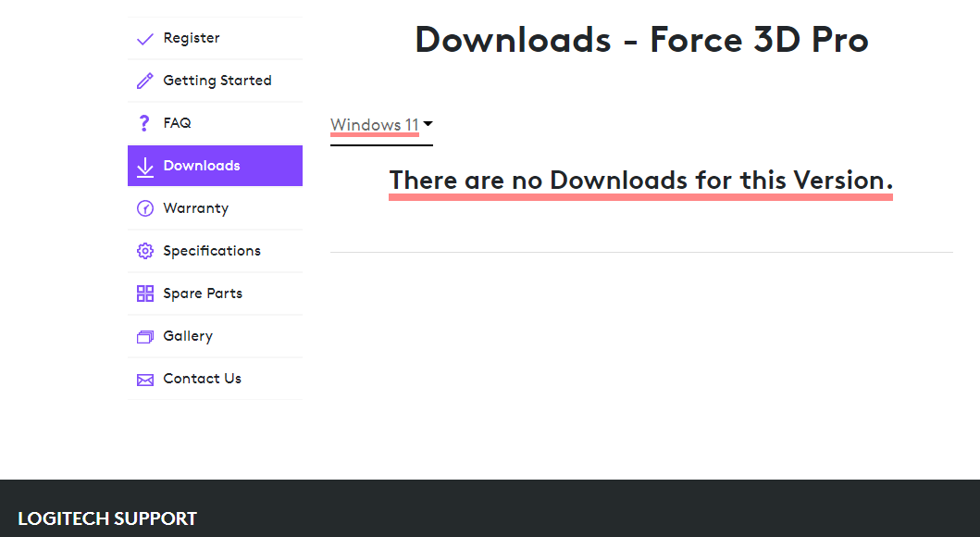The width and height of the screenshot is (980, 537).
Task: Go to Contact Us page
Action: tap(215, 378)
